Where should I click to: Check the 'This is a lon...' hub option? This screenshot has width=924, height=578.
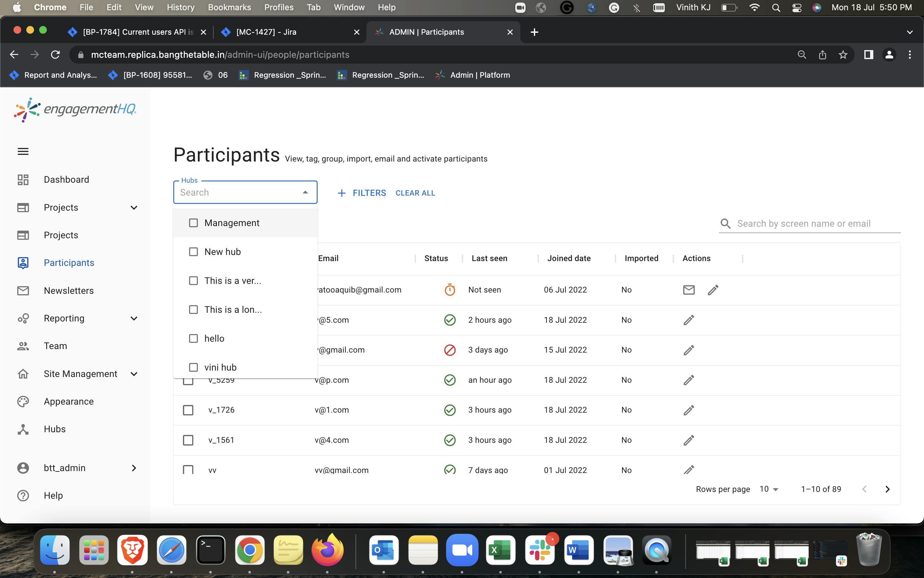point(193,310)
